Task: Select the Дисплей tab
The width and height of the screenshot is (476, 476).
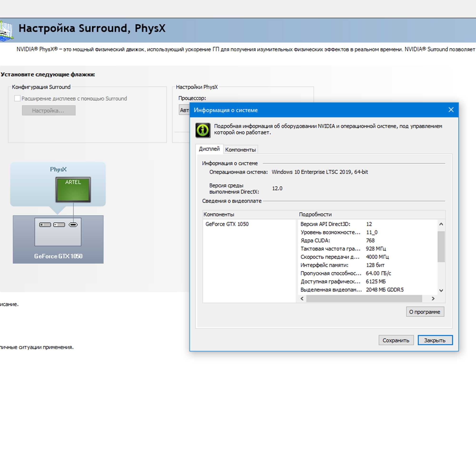Action: pyautogui.click(x=209, y=149)
